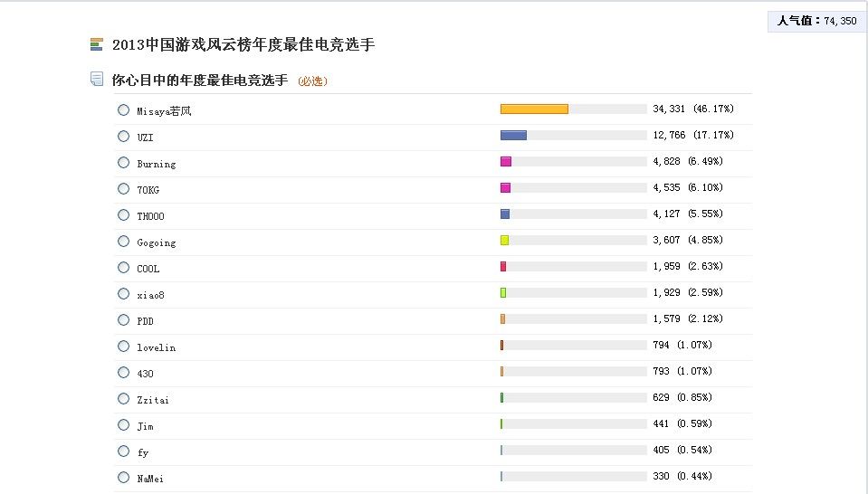Select the Jim radio option
The width and height of the screenshot is (868, 494).
(x=123, y=425)
